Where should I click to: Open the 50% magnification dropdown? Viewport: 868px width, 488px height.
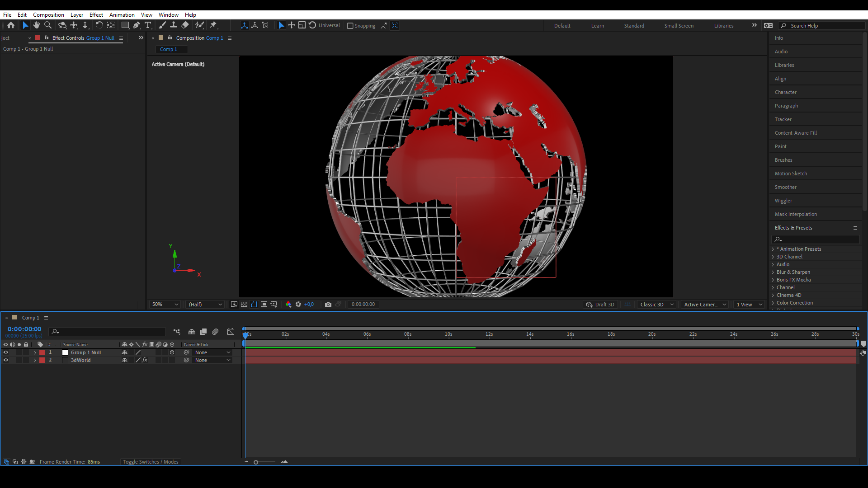point(165,305)
